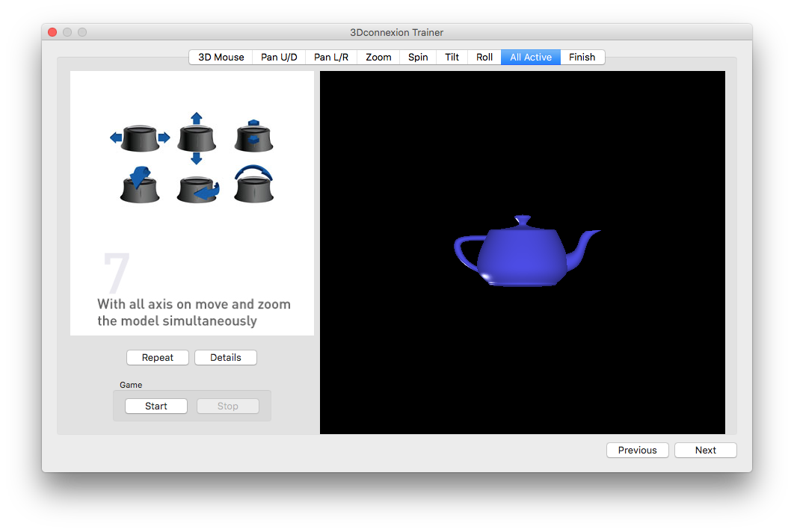Go back with the Previous button
The image size is (794, 532).
pyautogui.click(x=637, y=451)
